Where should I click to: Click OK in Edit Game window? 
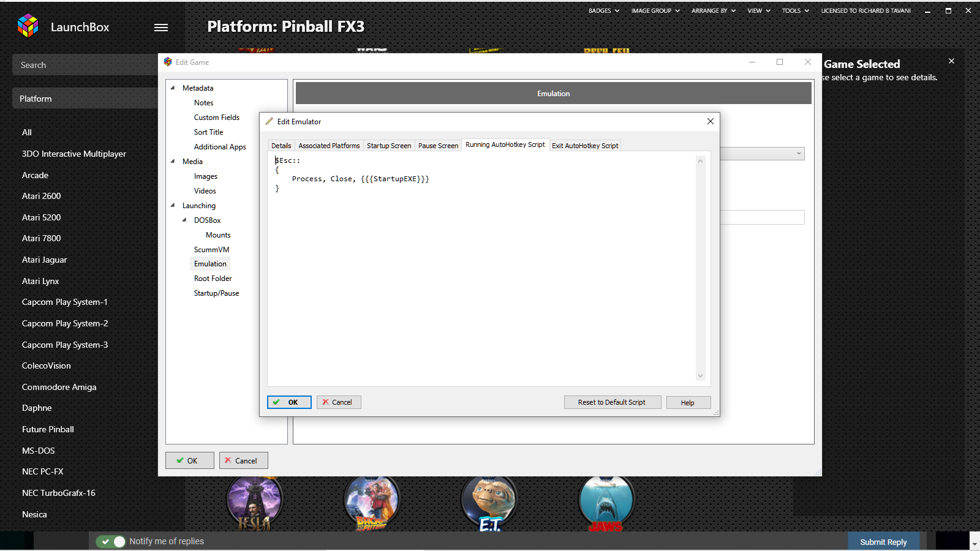[x=190, y=460]
